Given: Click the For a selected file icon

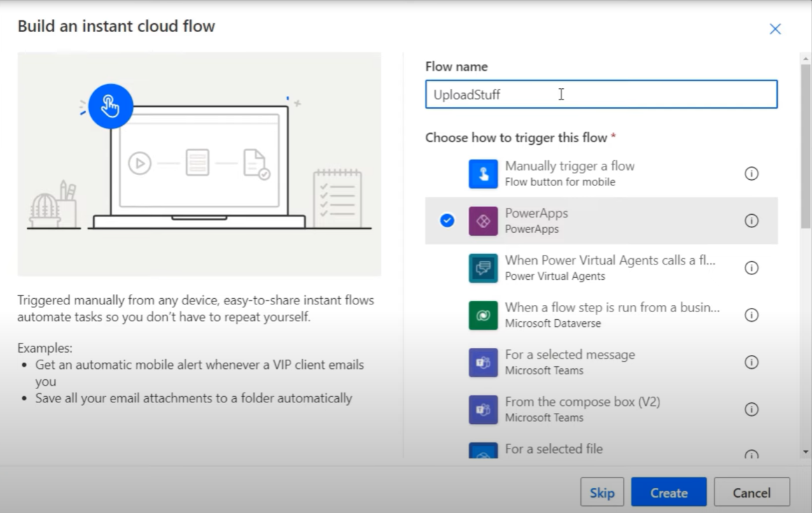Looking at the screenshot, I should pyautogui.click(x=483, y=451).
